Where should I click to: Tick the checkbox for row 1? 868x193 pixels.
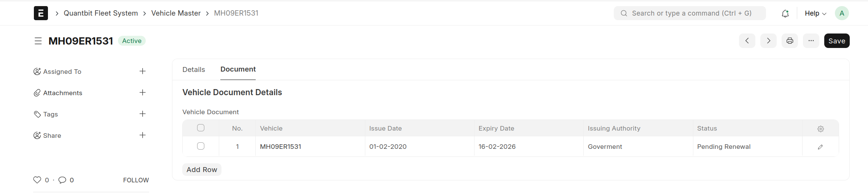(x=201, y=146)
